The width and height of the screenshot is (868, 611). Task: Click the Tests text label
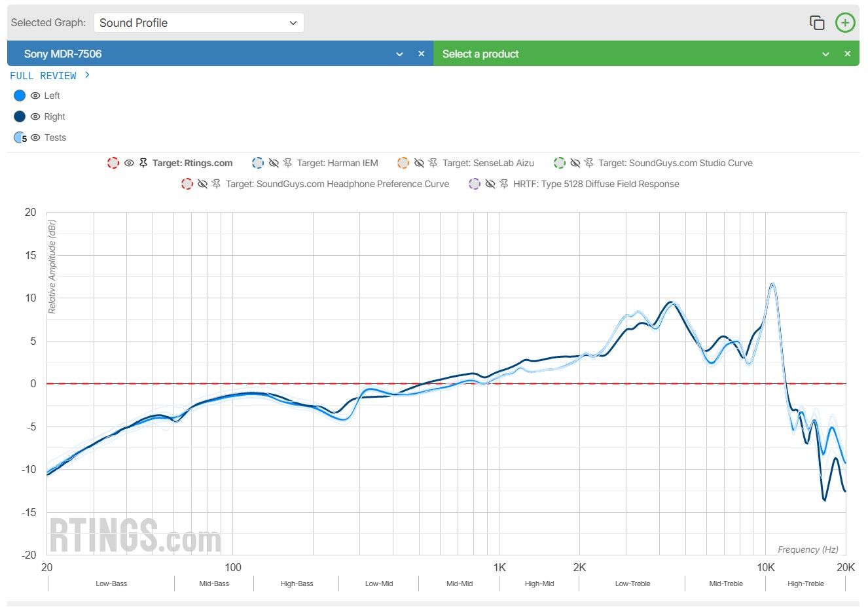[55, 137]
